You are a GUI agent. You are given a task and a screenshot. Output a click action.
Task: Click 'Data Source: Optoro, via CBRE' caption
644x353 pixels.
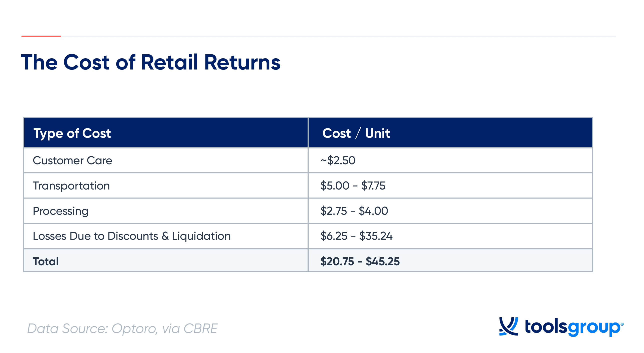click(122, 329)
